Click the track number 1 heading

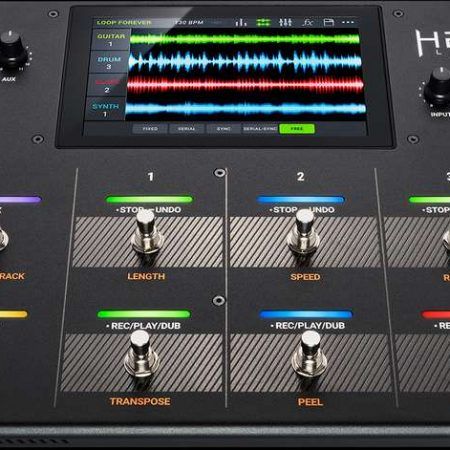coord(151,176)
